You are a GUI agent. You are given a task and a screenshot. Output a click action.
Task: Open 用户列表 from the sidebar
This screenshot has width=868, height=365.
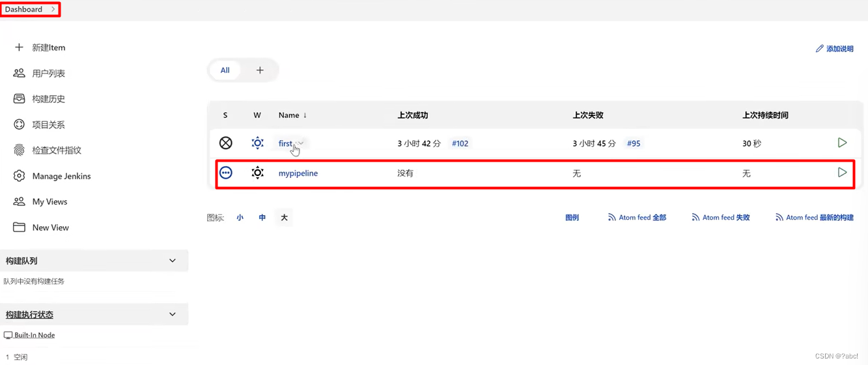coord(49,74)
